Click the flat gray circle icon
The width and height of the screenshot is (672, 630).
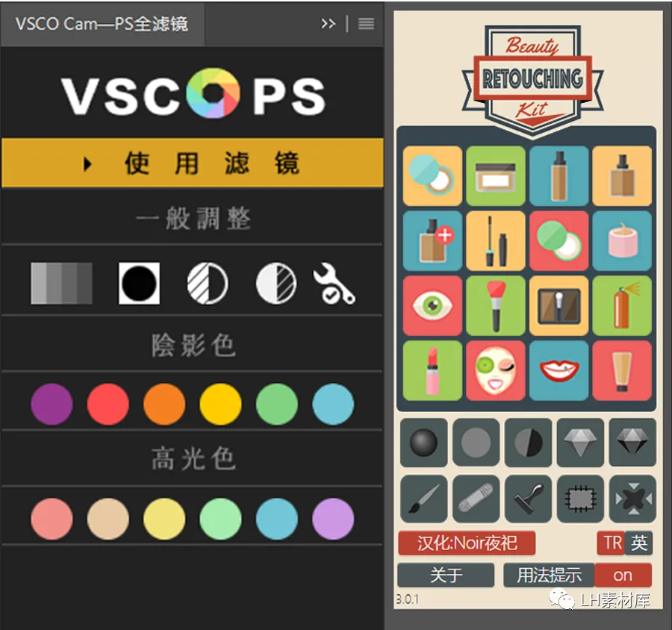point(476,443)
